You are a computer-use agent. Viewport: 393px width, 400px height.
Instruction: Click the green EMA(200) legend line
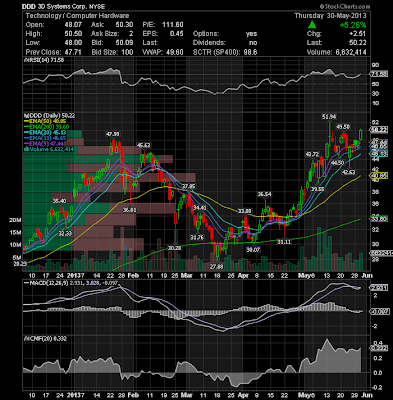[x=27, y=127]
